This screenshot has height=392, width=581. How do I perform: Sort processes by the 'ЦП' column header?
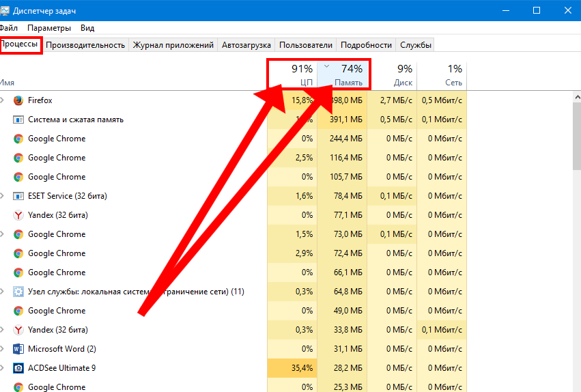[292, 75]
